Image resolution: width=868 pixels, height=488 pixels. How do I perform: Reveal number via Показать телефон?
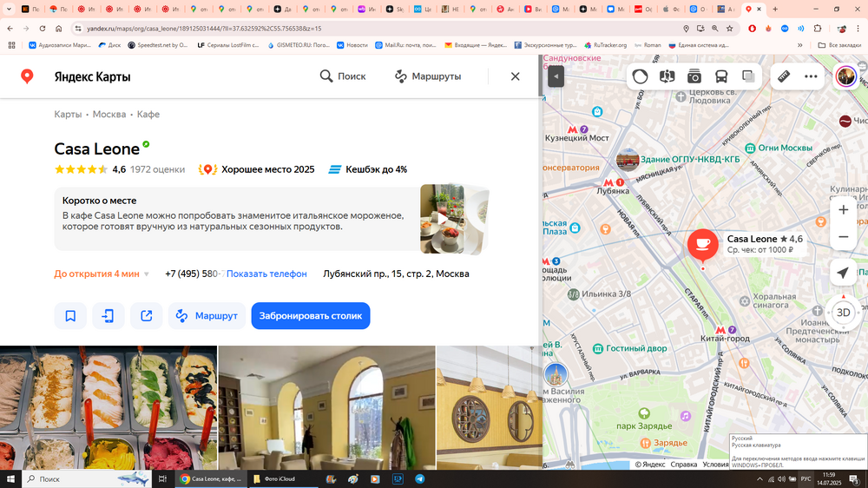click(x=266, y=274)
